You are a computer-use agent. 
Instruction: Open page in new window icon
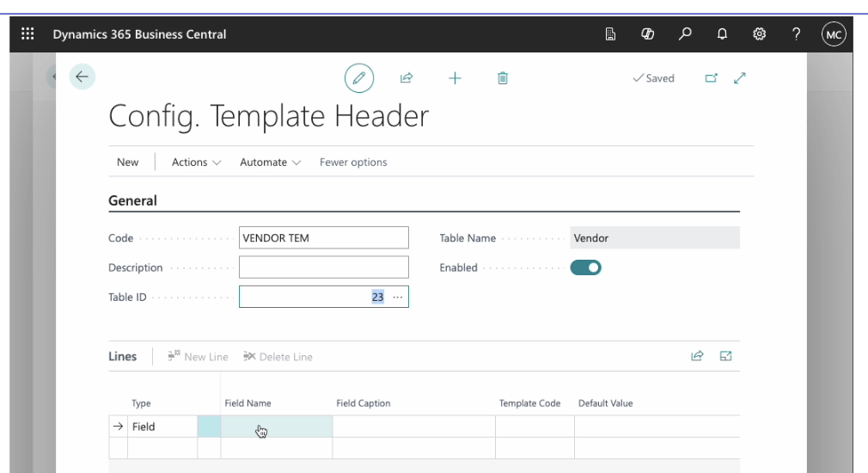[711, 78]
